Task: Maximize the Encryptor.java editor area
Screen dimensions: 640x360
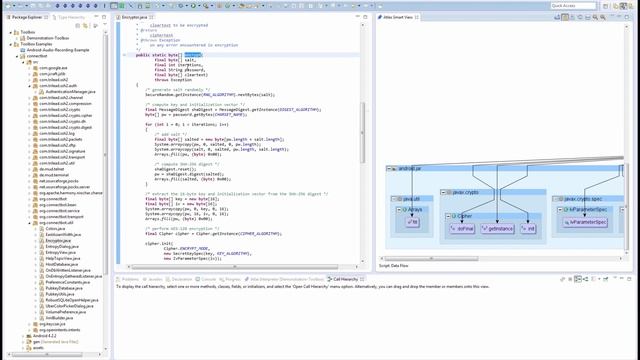Action: [x=365, y=17]
